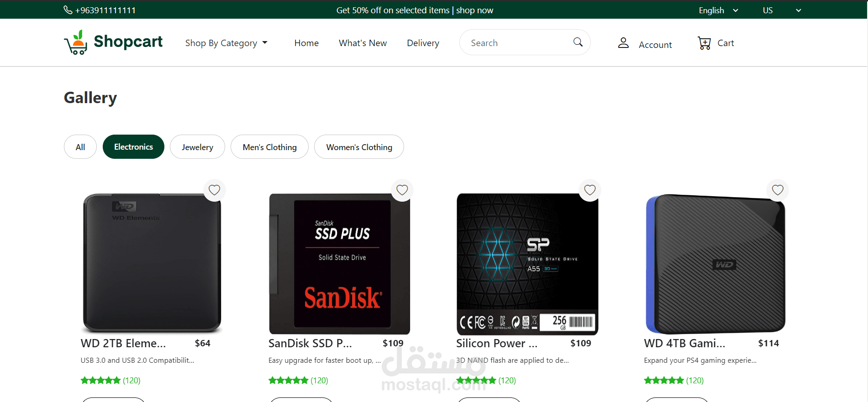Viewport: 868px width, 402px height.
Task: Open the English language dropdown
Action: 718,10
